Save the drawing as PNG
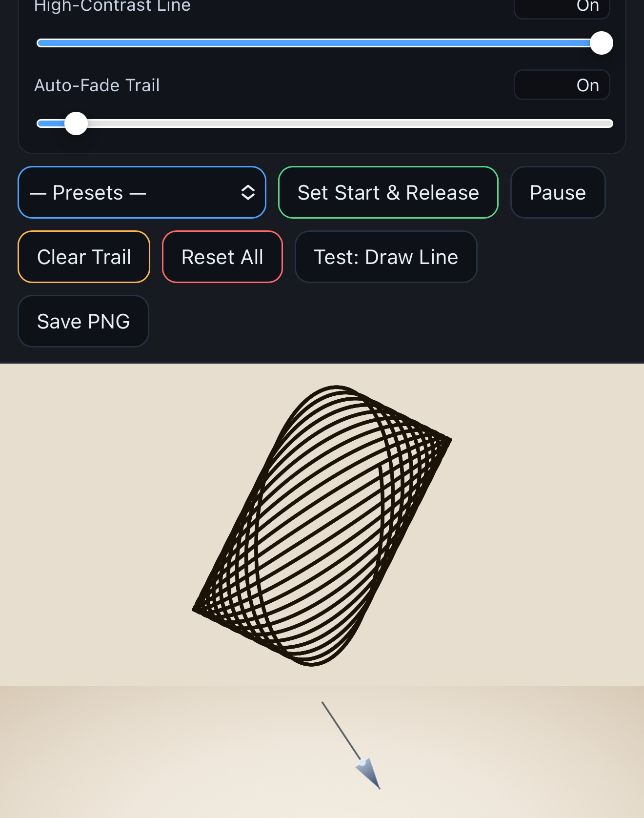 [83, 321]
